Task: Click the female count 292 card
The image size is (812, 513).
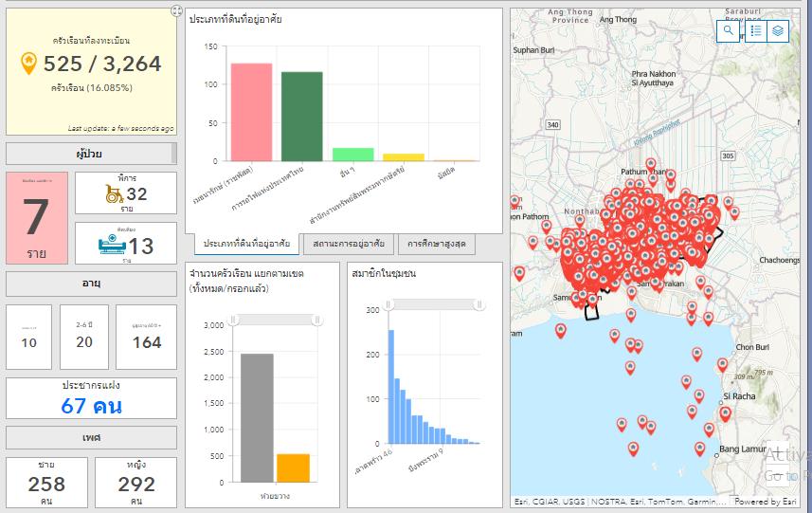Action: (136, 483)
